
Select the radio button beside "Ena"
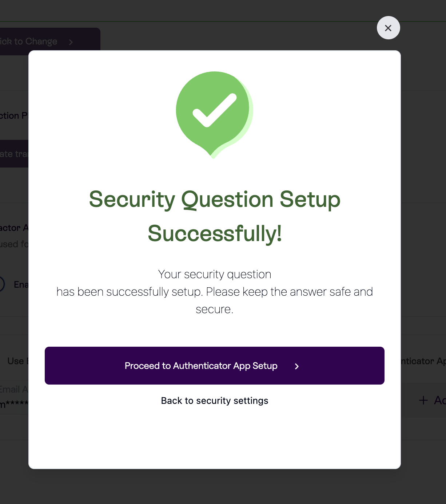[1, 284]
